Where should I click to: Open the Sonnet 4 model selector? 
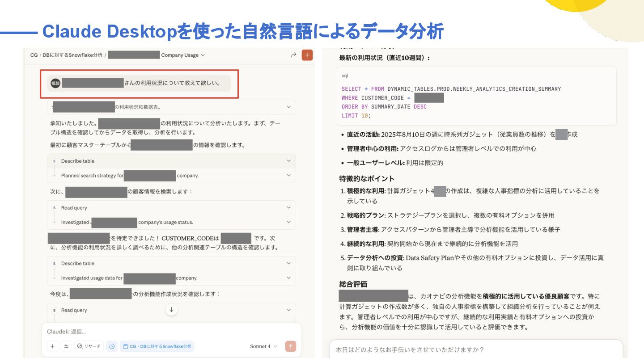pyautogui.click(x=264, y=346)
